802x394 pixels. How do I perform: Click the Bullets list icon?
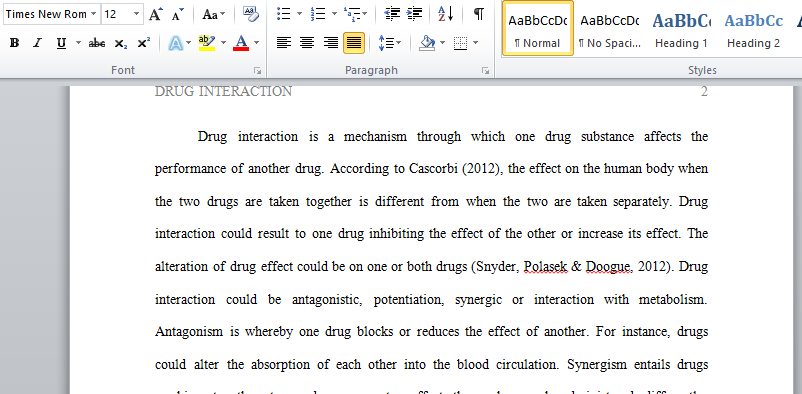click(x=284, y=14)
